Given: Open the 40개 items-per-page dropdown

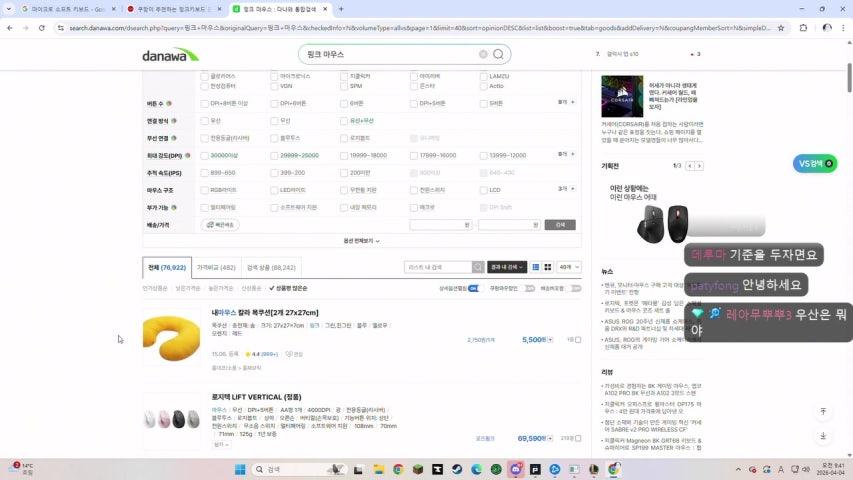Looking at the screenshot, I should coord(569,267).
